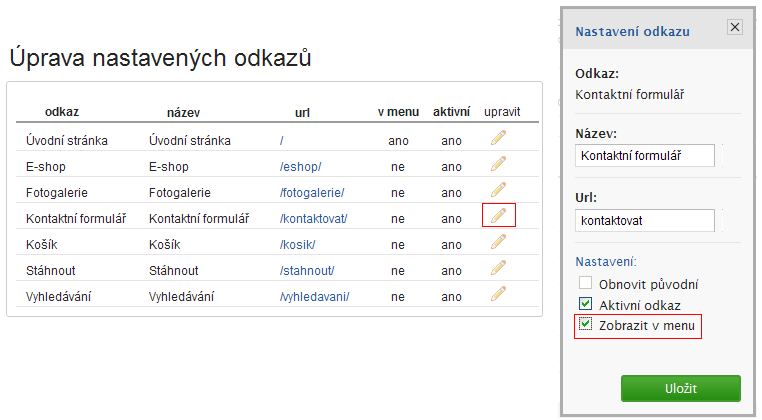Enable the Obnovit původní checkbox
The width and height of the screenshot is (762, 420).
587,284
